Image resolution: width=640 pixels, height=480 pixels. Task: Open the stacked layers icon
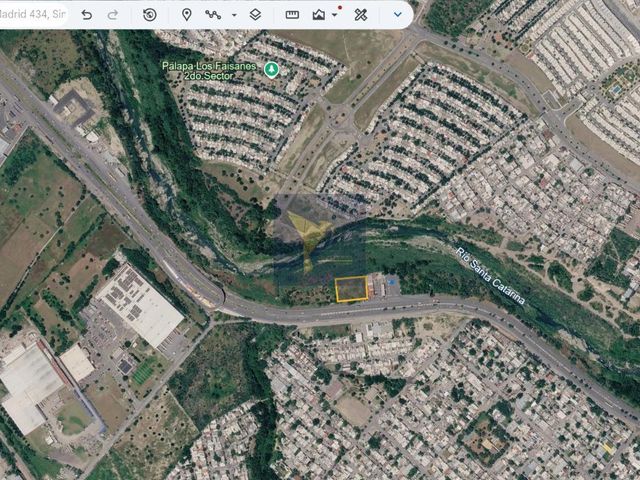click(255, 15)
